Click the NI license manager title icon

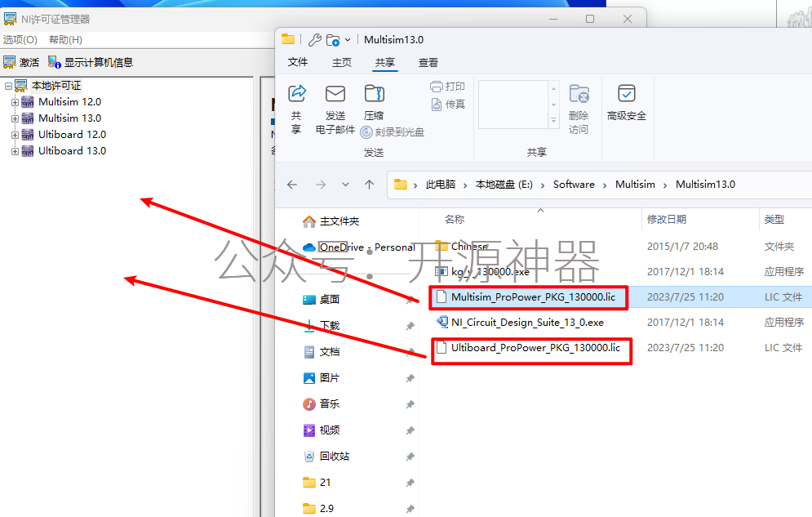tap(10, 19)
